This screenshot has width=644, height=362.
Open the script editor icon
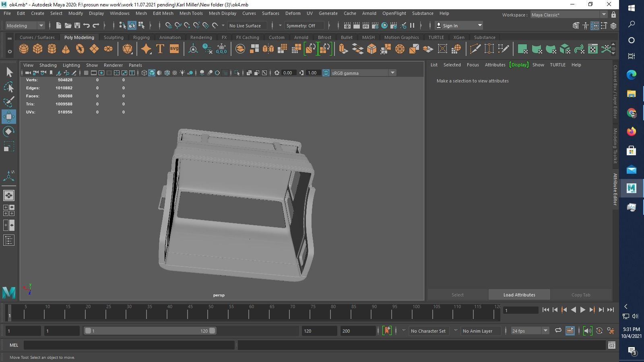click(612, 345)
